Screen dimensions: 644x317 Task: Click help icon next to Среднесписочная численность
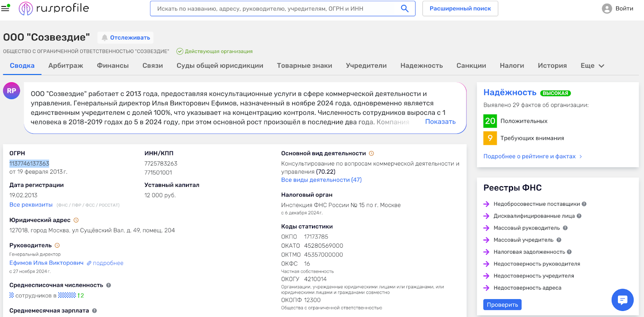coord(109,285)
